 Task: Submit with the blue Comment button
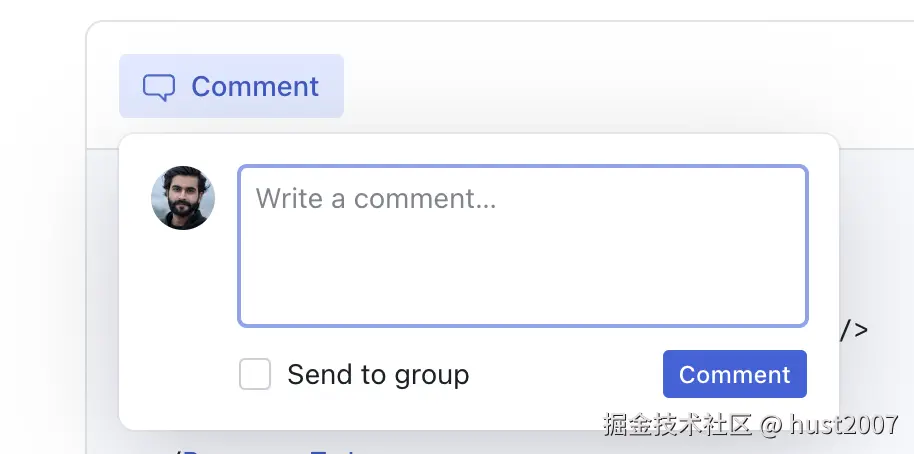click(x=734, y=374)
